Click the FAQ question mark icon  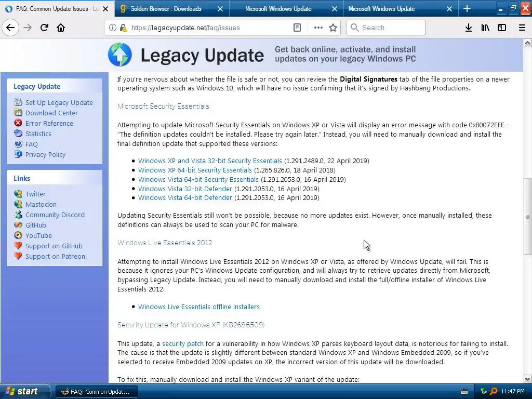pyautogui.click(x=18, y=144)
